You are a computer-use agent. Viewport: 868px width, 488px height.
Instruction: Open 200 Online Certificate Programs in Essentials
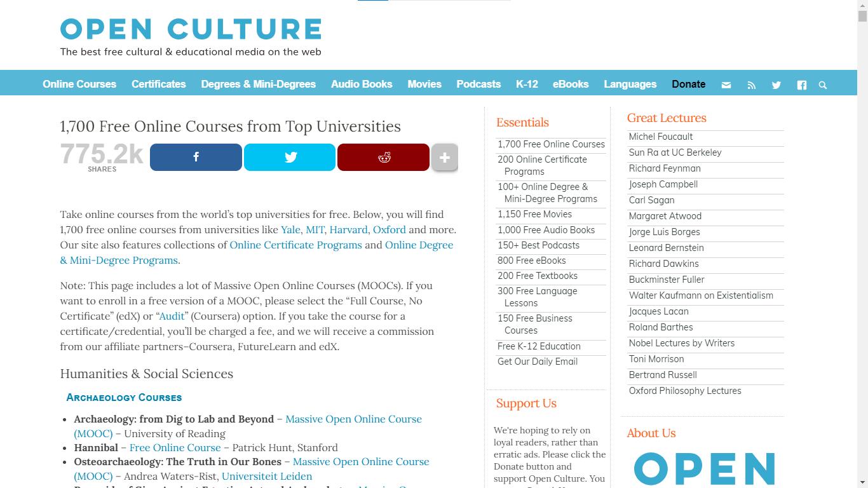pyautogui.click(x=542, y=165)
